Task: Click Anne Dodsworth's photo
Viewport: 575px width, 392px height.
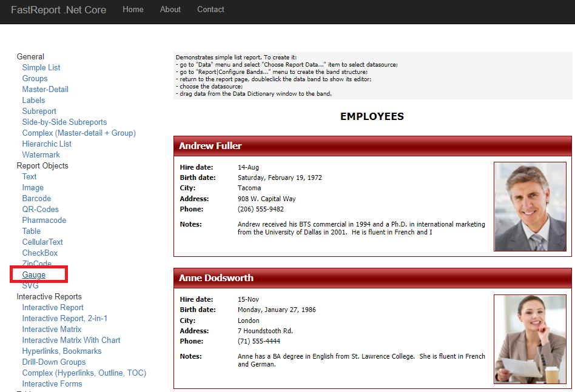Action: tap(530, 339)
